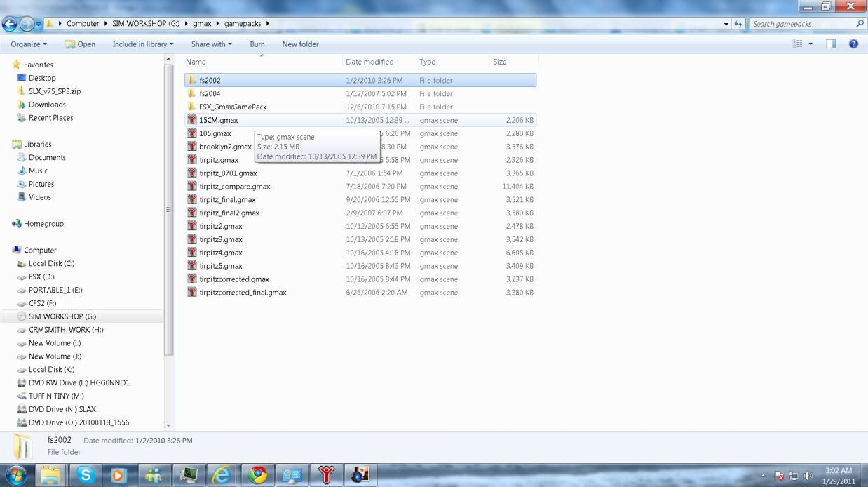
Task: Launch Google Chrome from the taskbar
Action: pyautogui.click(x=258, y=475)
